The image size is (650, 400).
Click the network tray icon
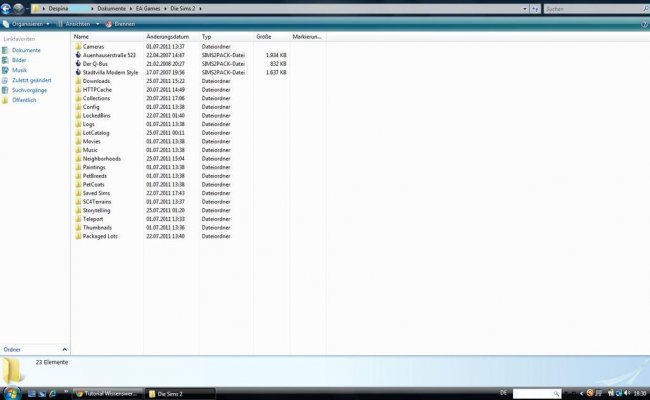tap(618, 393)
